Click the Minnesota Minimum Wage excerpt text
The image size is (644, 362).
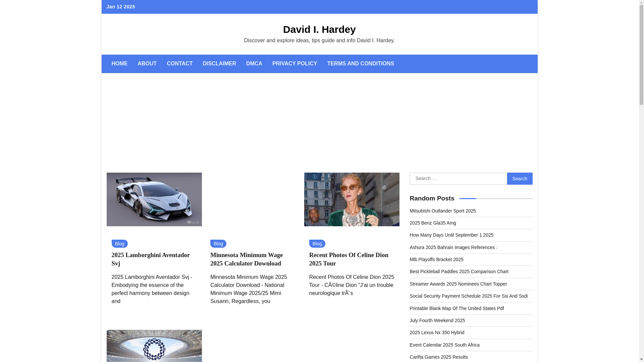(249, 289)
